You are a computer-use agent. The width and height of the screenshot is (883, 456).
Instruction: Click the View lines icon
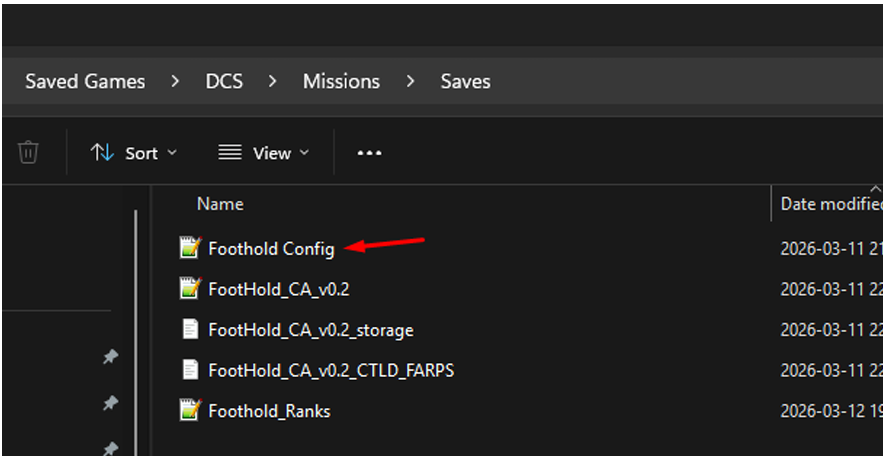230,153
